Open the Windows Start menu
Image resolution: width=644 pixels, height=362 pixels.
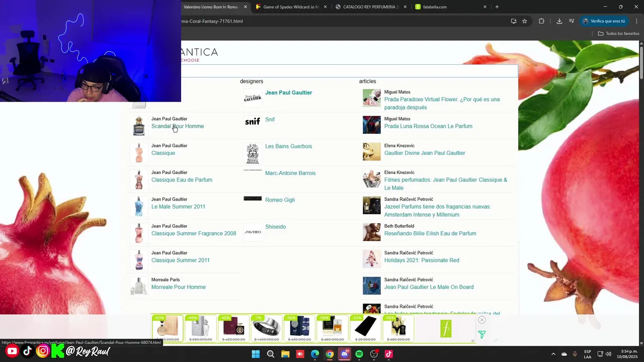click(256, 354)
